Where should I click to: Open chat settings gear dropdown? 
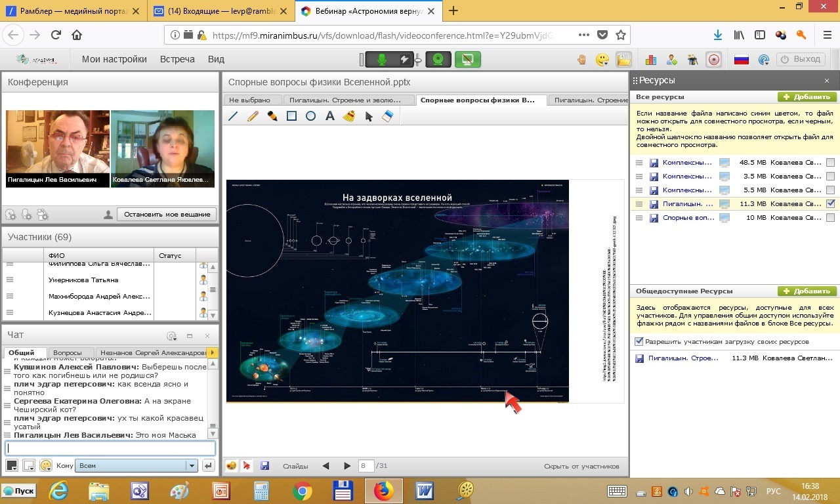172,335
